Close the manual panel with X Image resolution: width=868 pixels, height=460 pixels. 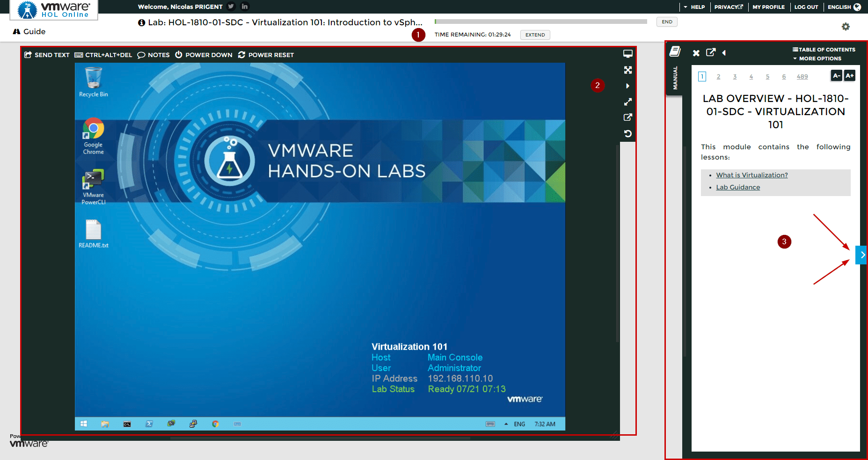click(696, 53)
